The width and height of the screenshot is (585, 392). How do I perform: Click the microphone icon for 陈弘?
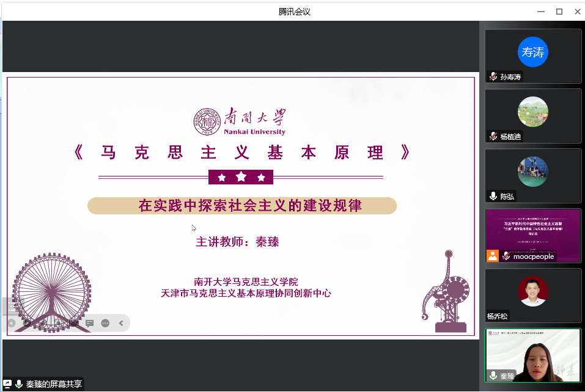click(493, 196)
